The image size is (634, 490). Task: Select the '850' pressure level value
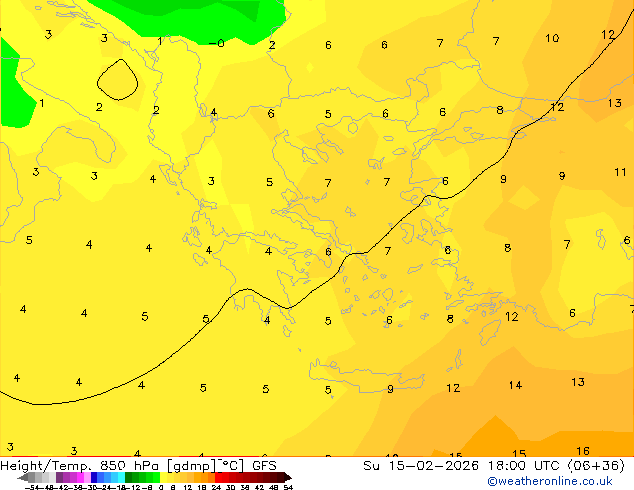(113, 466)
